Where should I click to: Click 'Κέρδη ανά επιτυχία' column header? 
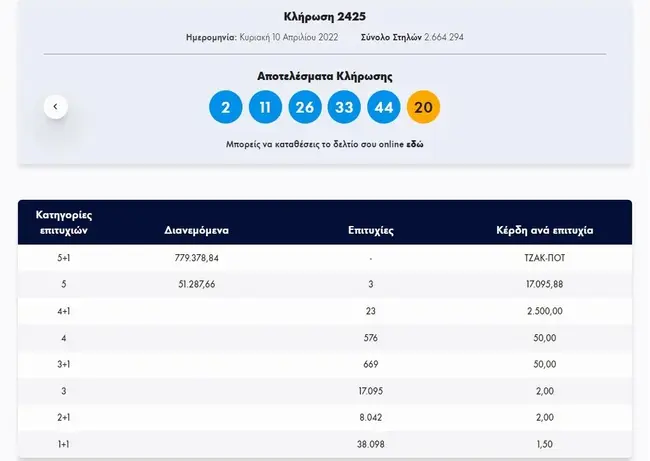(545, 230)
